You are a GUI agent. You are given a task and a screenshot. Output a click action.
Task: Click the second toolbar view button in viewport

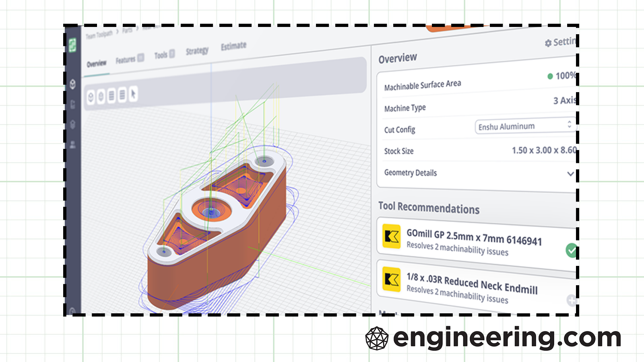point(101,97)
